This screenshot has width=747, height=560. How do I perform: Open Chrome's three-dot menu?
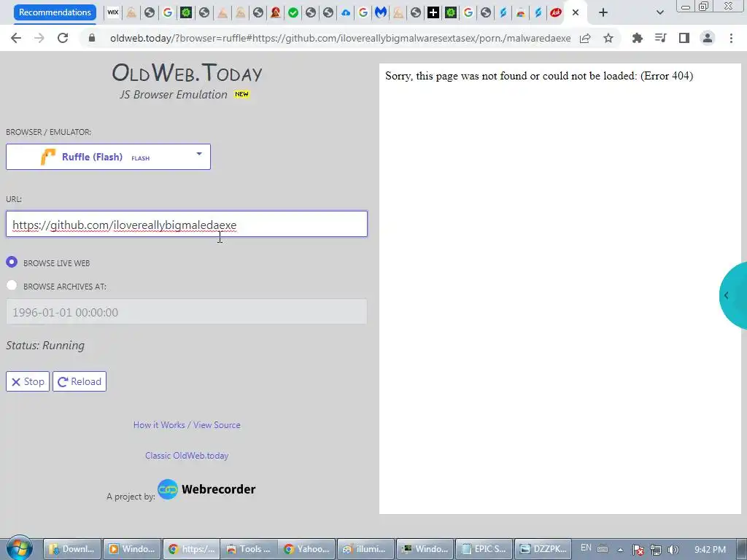731,38
